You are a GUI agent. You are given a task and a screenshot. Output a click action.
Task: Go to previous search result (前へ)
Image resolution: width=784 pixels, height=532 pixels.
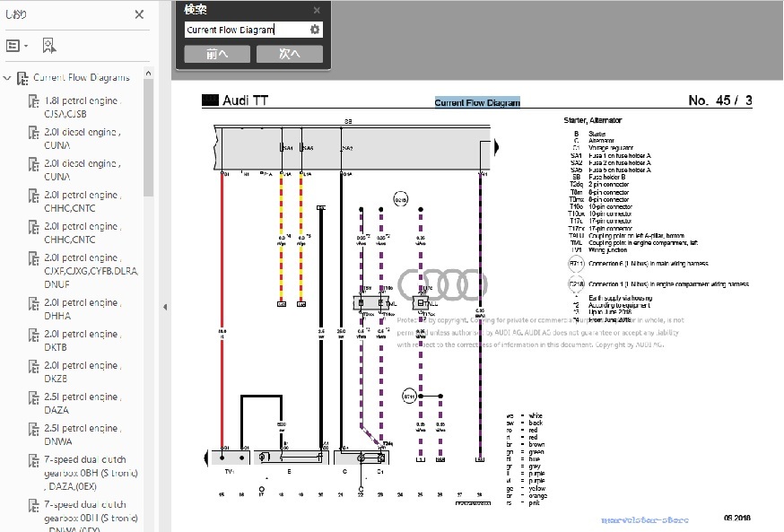(x=217, y=54)
